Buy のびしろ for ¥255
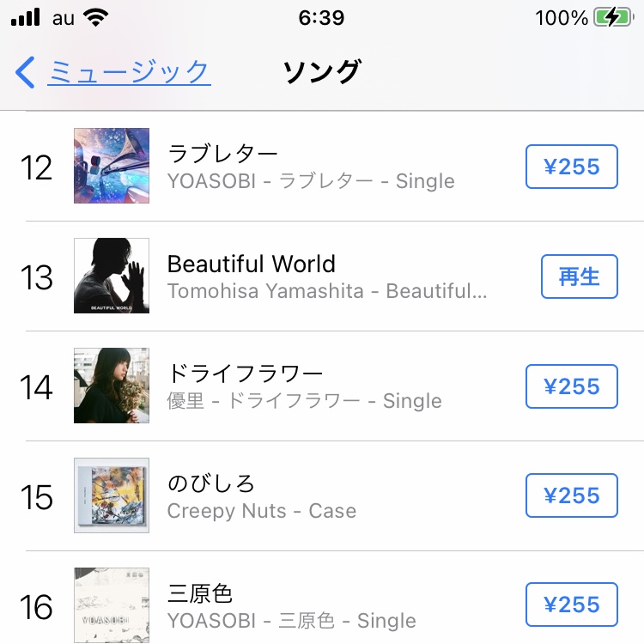Screen dimensions: 644x644 [572, 495]
